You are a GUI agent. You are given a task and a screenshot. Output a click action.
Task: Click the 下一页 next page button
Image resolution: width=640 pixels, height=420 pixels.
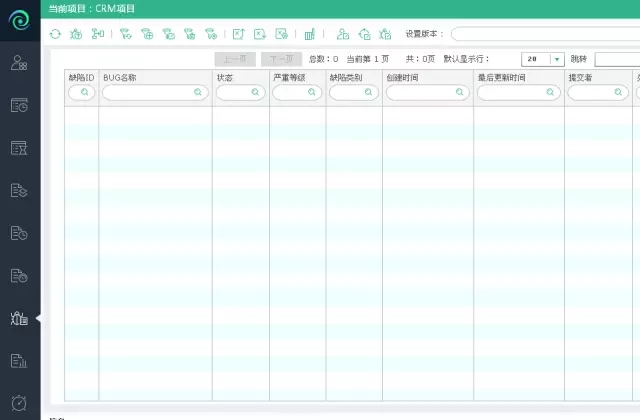click(282, 59)
